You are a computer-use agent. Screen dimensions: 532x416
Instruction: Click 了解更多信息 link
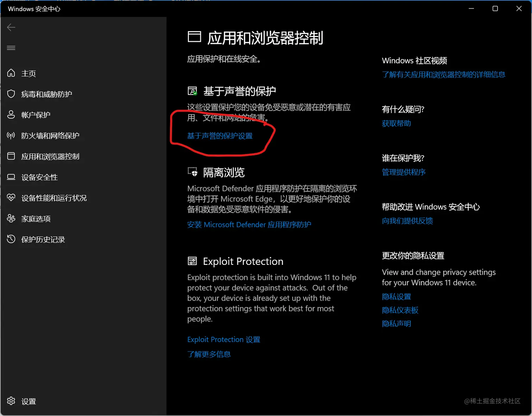[x=209, y=354]
